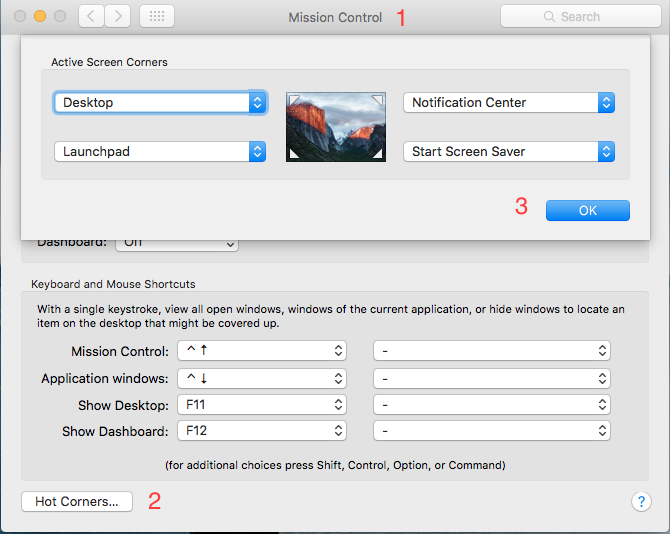Open Show Dashboard F12 shortcut dropdown
The image size is (670, 534).
coord(262,431)
